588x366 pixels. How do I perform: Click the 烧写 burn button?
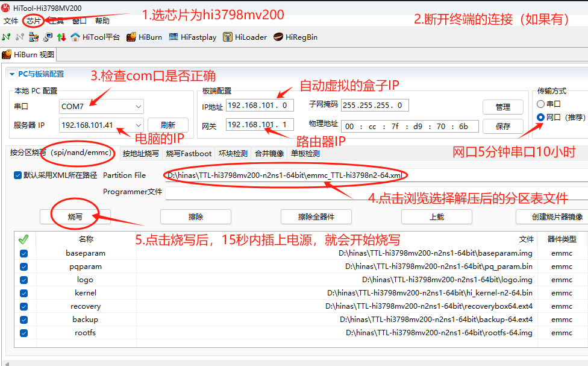click(75, 216)
